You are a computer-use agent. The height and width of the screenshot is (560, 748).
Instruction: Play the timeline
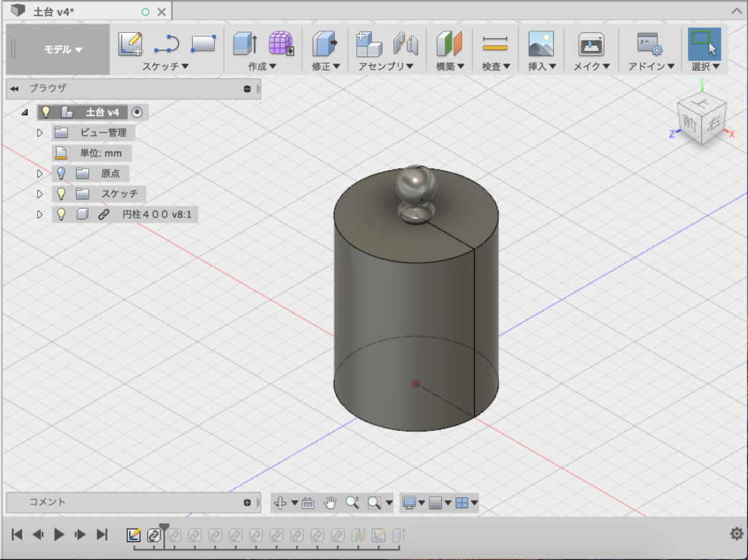59,534
